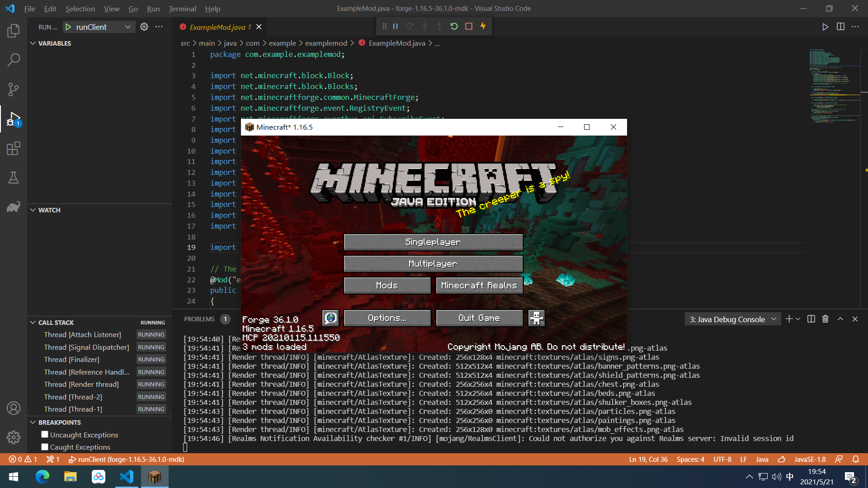Image resolution: width=868 pixels, height=488 pixels.
Task: Click the Mods button in Minecraft
Action: point(387,285)
